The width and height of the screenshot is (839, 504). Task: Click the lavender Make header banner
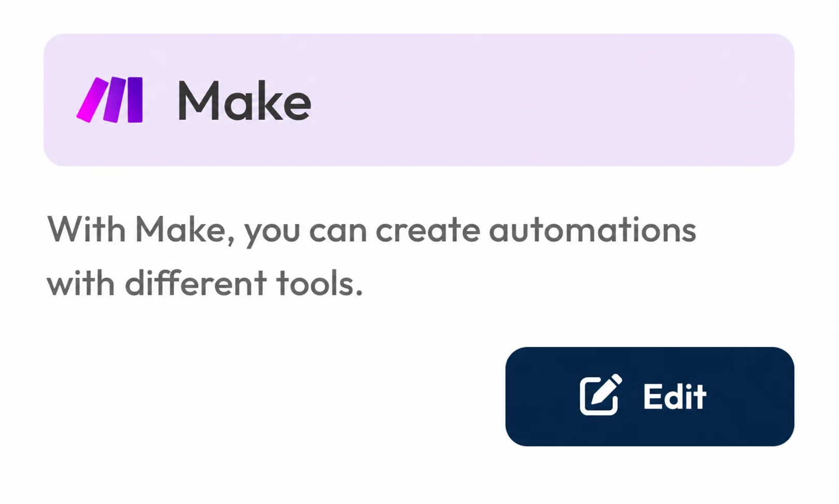point(419,100)
